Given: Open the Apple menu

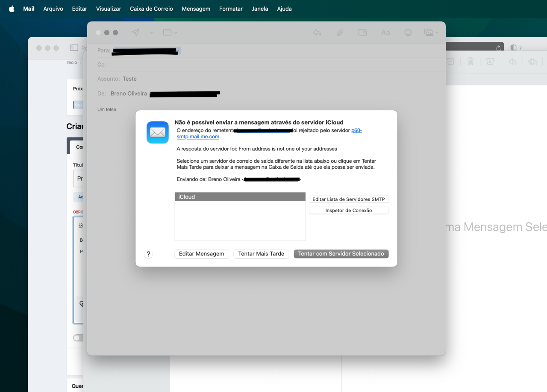Looking at the screenshot, I should point(12,9).
